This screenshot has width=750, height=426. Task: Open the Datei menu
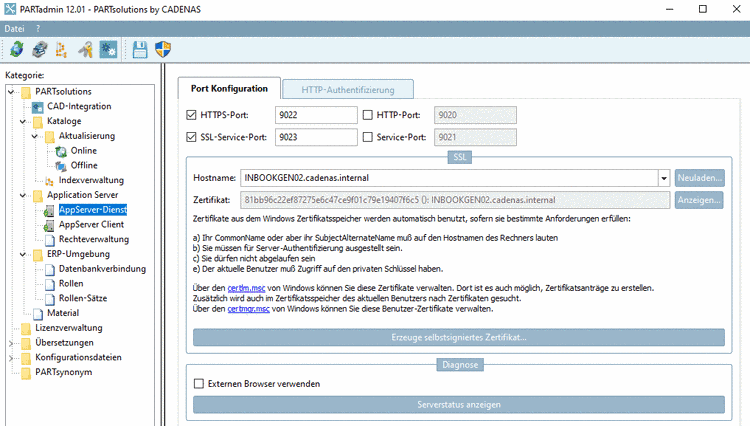(x=14, y=29)
